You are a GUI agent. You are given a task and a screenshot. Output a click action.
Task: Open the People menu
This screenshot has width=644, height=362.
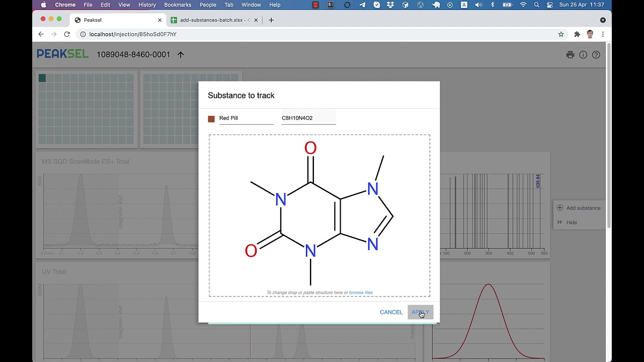[x=208, y=5]
